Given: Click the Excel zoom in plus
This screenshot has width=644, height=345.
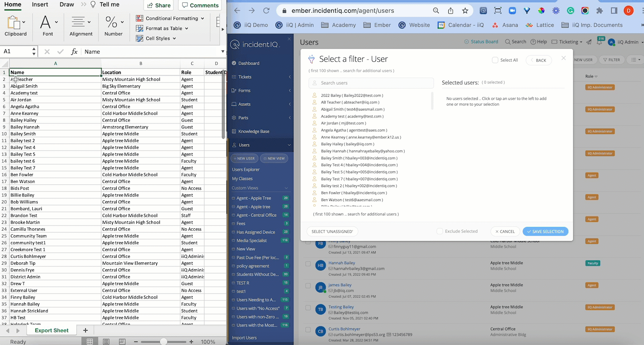Looking at the screenshot, I should pos(191,341).
